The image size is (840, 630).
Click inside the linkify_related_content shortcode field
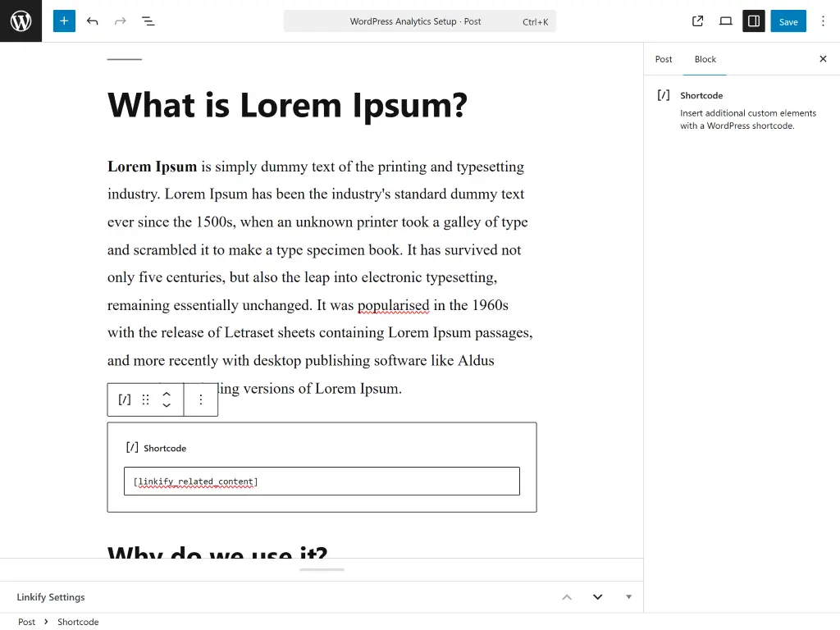pyautogui.click(x=322, y=481)
